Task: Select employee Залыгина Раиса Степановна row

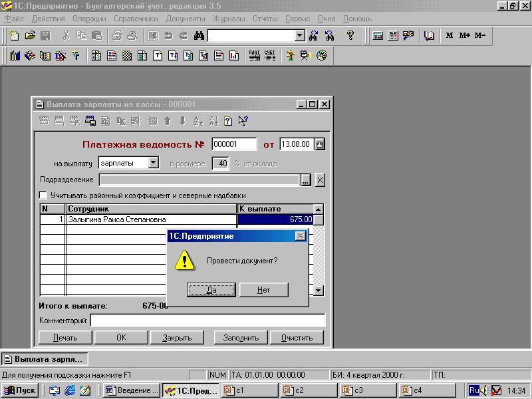Action: coord(151,219)
